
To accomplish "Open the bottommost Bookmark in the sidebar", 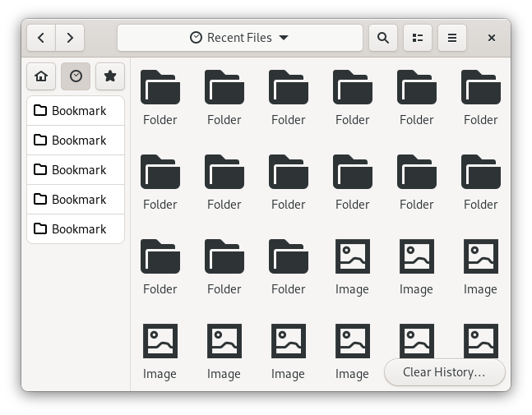I will click(76, 228).
